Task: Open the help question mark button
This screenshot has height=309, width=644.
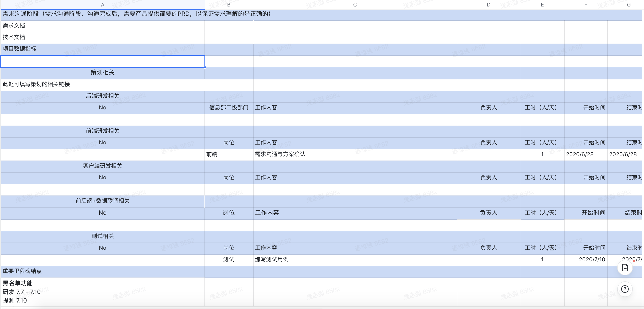Action: [625, 289]
